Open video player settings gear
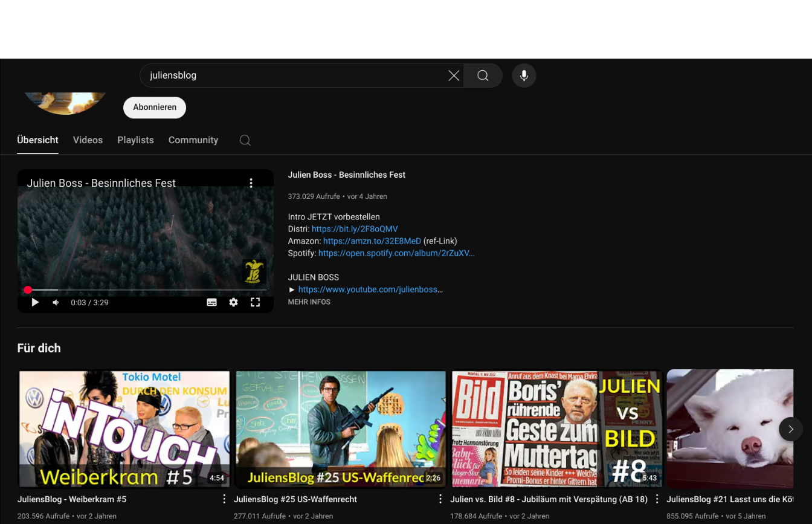The width and height of the screenshot is (812, 524). coord(233,302)
